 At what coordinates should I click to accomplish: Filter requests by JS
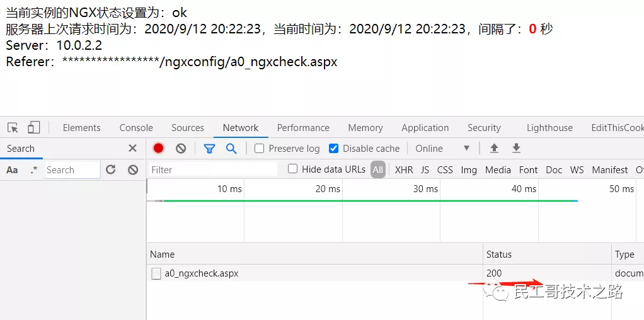tap(425, 169)
